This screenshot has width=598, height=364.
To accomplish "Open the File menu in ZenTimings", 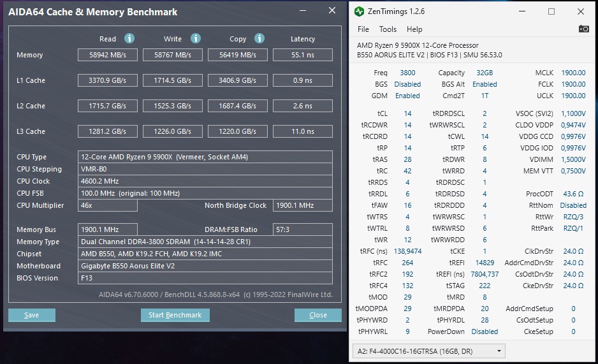I will pyautogui.click(x=363, y=29).
